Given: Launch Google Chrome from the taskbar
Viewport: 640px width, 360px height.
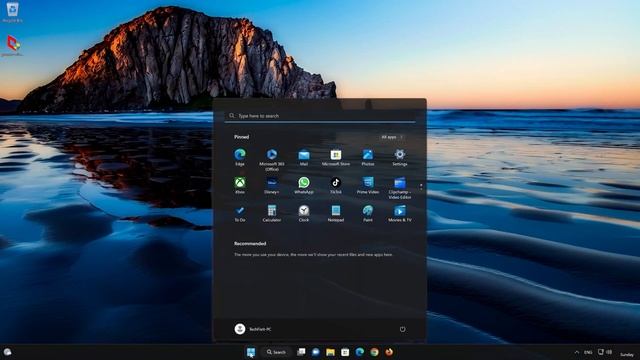Looking at the screenshot, I should 374,352.
